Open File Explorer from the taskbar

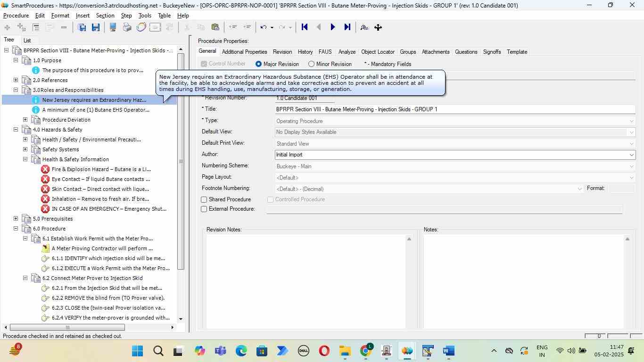coord(345,351)
